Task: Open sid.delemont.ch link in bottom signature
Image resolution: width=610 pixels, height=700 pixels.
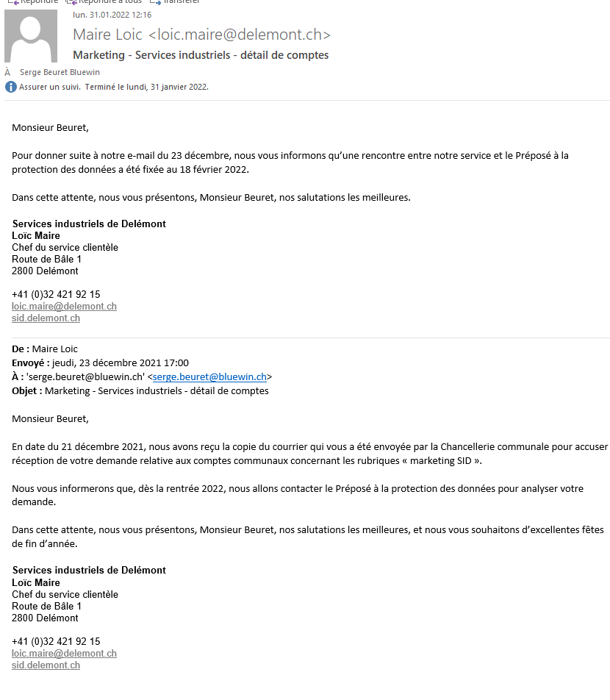Action: point(46,665)
